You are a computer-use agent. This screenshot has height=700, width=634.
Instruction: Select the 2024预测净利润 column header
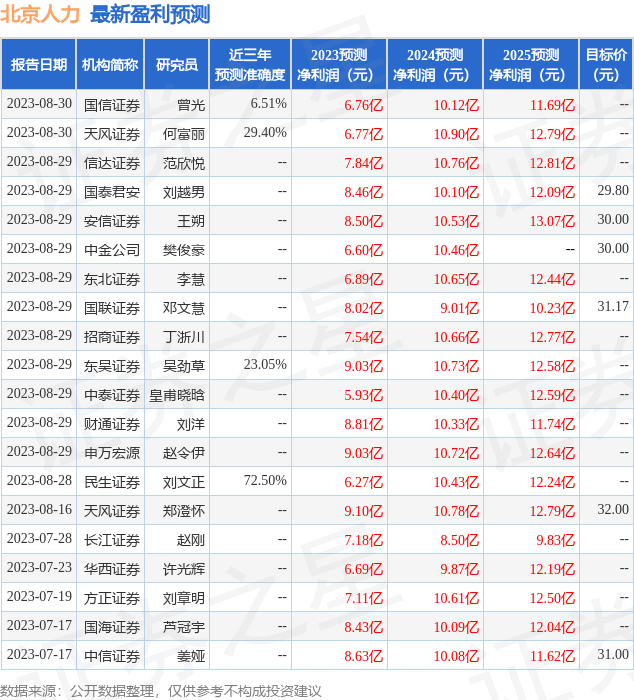pyautogui.click(x=435, y=65)
